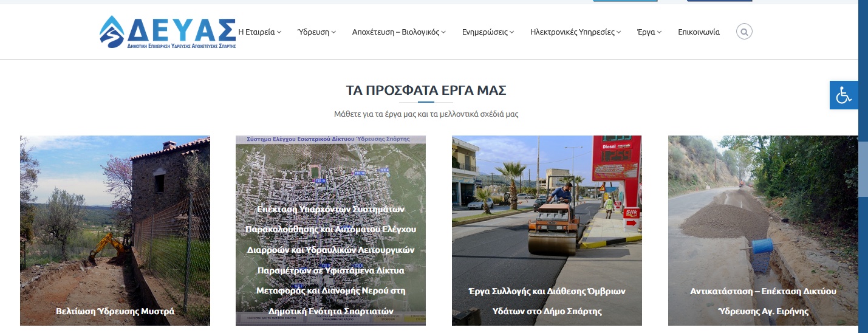This screenshot has width=868, height=333.
Task: Click the chevron beside Έργα
Action: (x=660, y=32)
